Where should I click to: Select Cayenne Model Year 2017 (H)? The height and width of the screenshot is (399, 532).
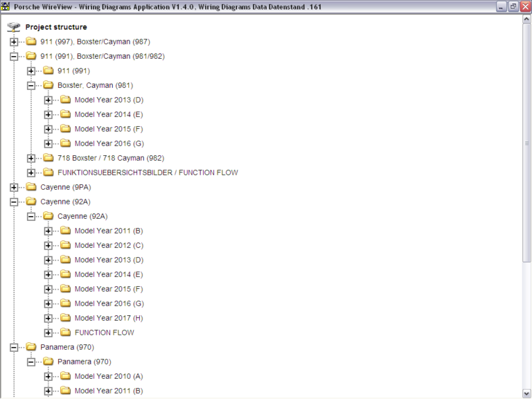pyautogui.click(x=109, y=318)
